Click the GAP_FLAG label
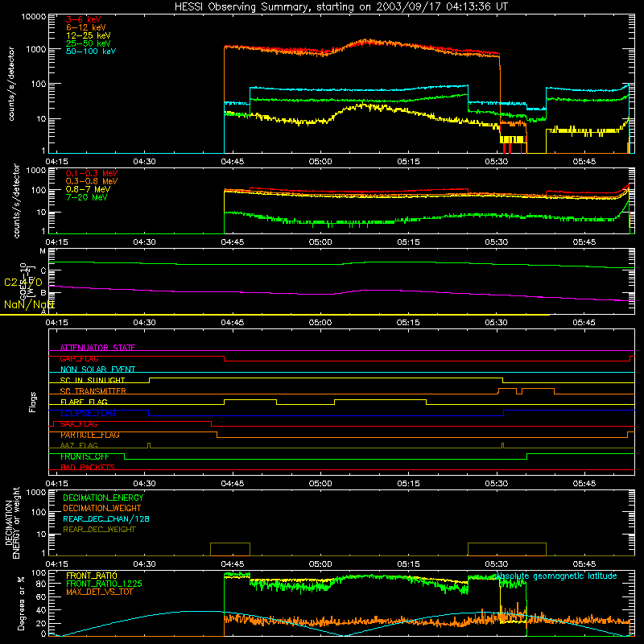The width and height of the screenshot is (644, 644). tap(79, 358)
